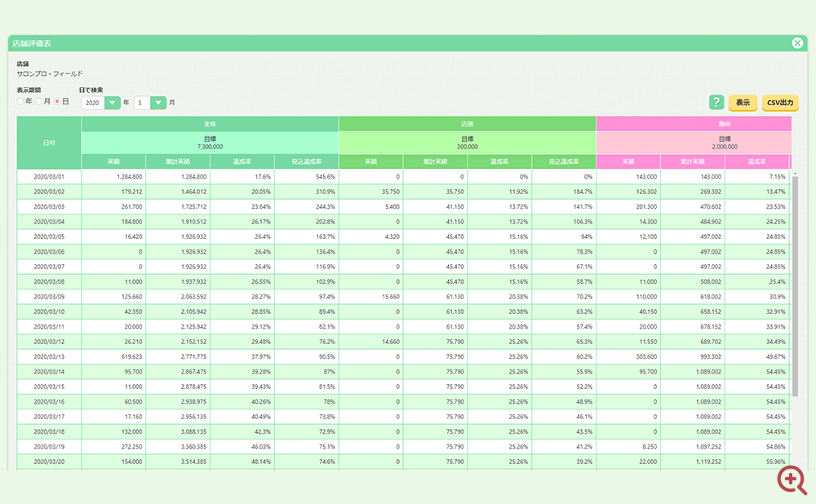The width and height of the screenshot is (816, 504).
Task: Select the 年 radio button
Action: pyautogui.click(x=20, y=101)
